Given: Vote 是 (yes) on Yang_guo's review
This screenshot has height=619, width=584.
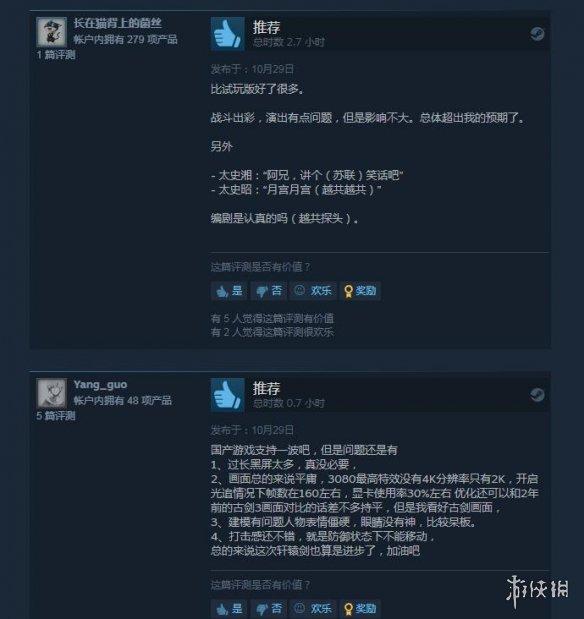Looking at the screenshot, I should pyautogui.click(x=229, y=609).
